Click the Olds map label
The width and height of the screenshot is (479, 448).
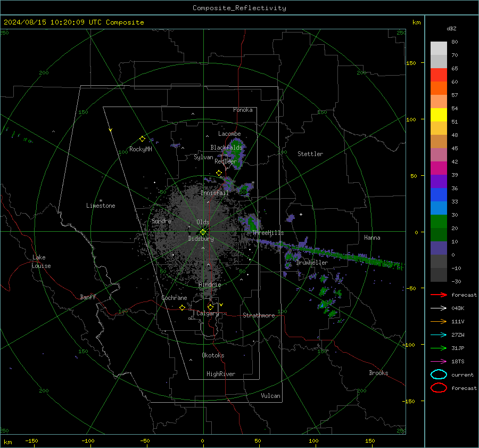point(203,222)
